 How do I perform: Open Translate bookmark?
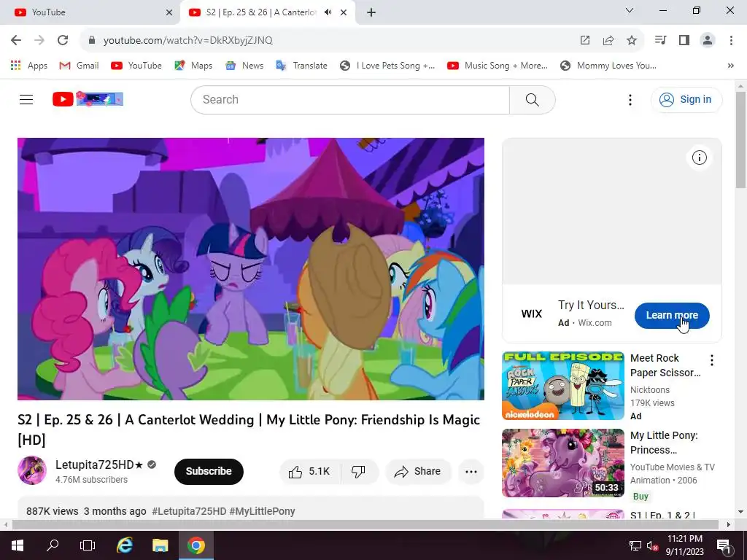point(301,66)
